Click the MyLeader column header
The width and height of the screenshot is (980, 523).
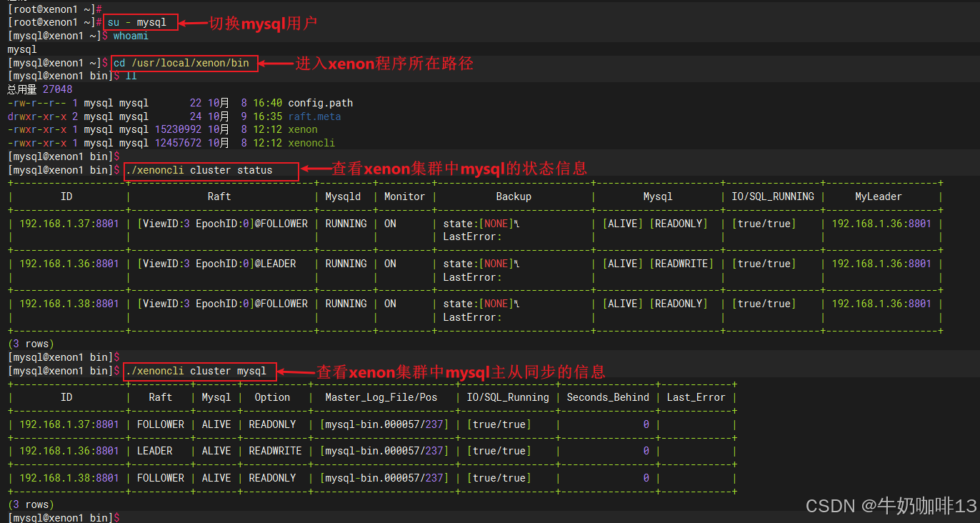point(879,196)
